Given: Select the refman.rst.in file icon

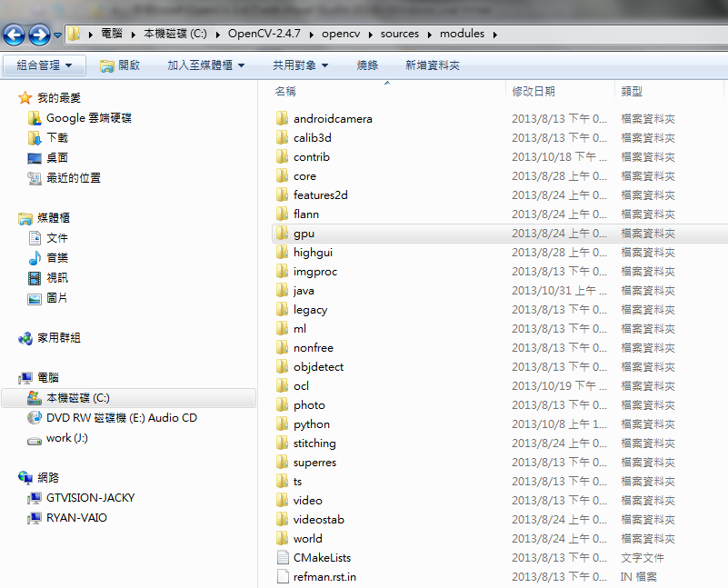Looking at the screenshot, I should pos(283,576).
